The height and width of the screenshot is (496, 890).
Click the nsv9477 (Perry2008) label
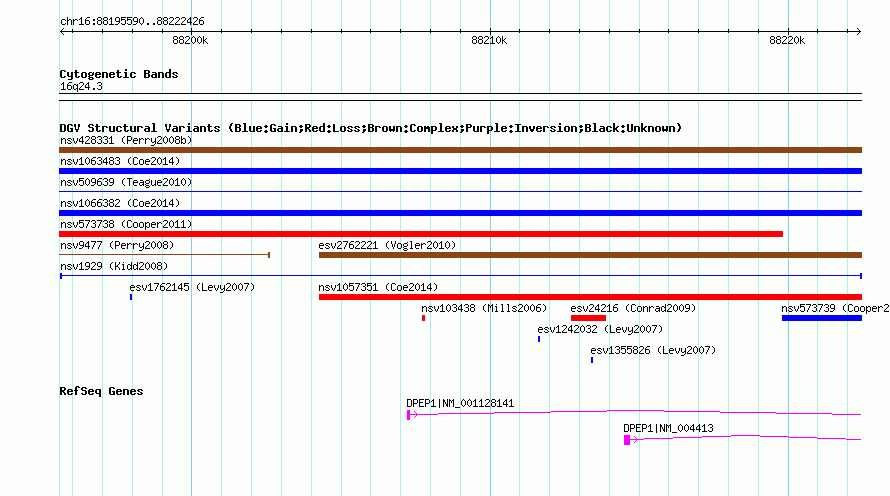pos(117,245)
